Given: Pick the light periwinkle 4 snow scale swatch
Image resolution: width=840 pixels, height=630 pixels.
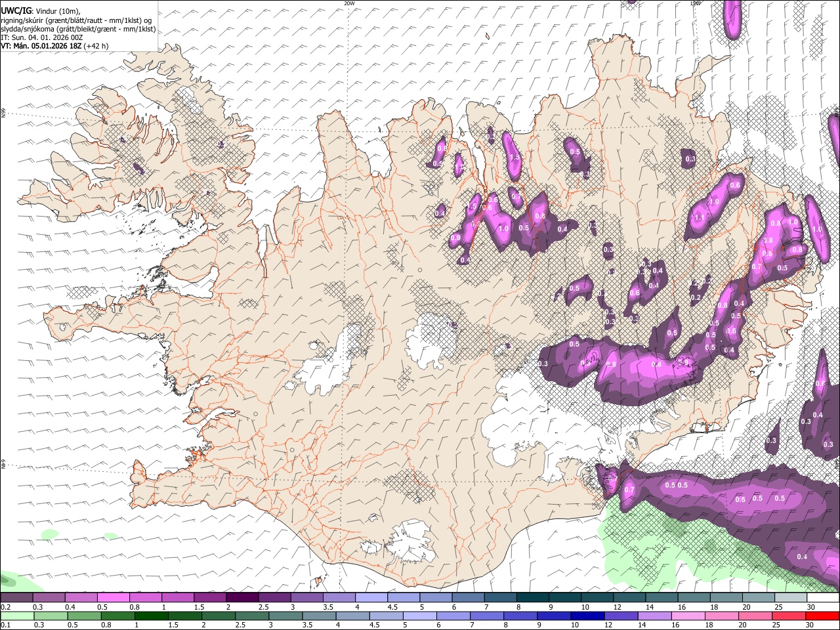Looking at the screenshot, I should tap(371, 598).
